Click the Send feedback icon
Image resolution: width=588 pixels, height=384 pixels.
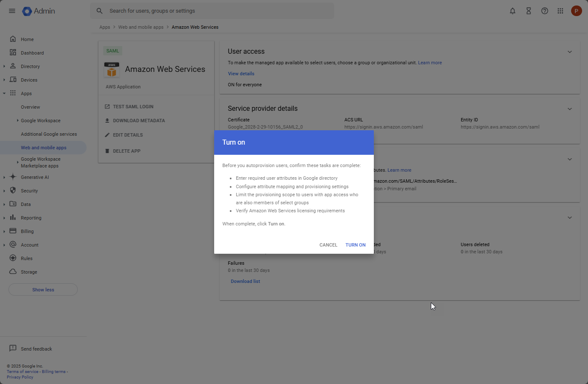coord(13,348)
